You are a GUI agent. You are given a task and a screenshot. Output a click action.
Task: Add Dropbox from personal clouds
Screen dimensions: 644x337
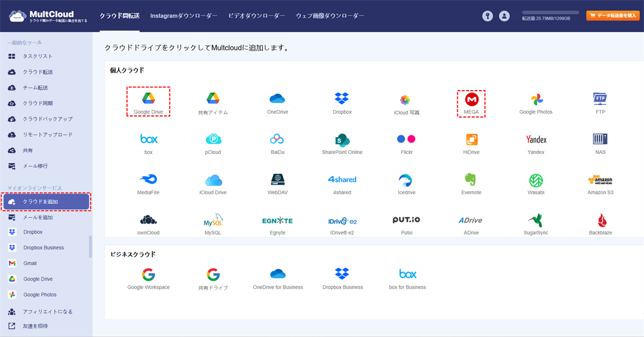pos(342,98)
